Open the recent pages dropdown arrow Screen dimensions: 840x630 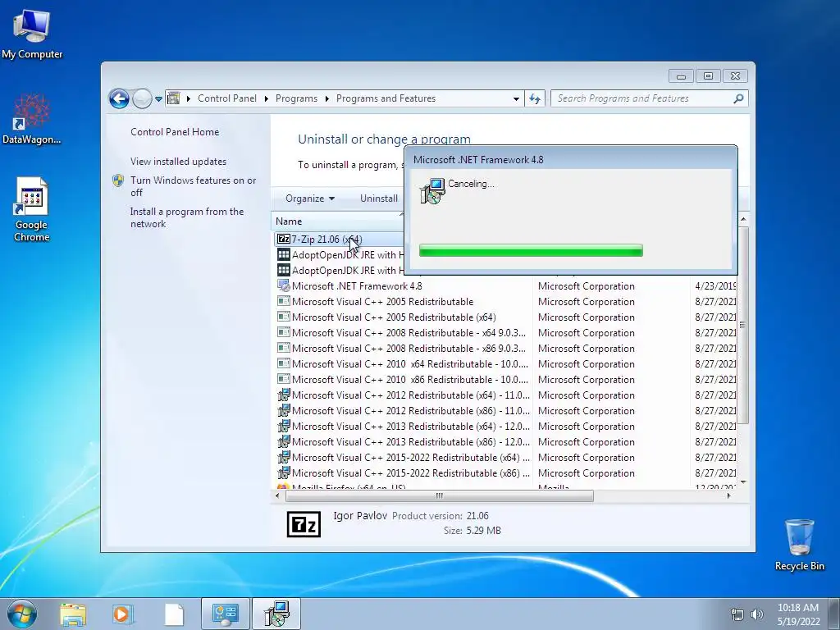tap(158, 99)
